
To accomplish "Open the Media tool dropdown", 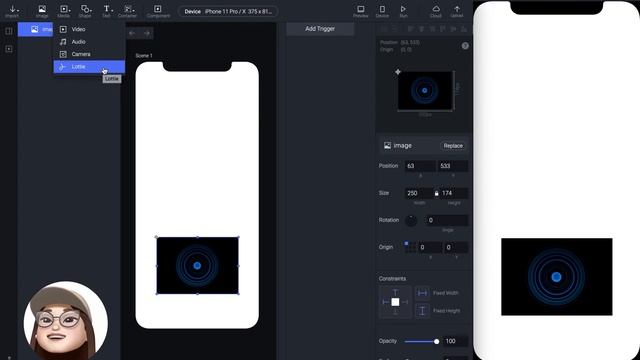I will [64, 11].
